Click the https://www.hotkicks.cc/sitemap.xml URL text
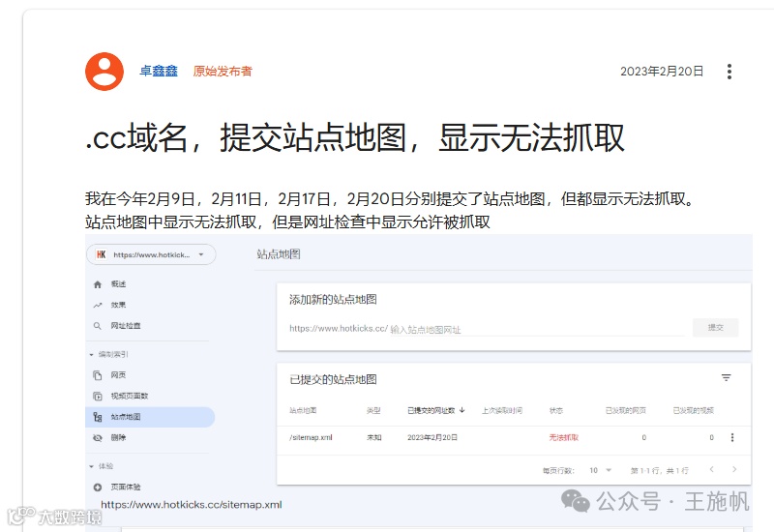774x532 pixels. point(192,505)
